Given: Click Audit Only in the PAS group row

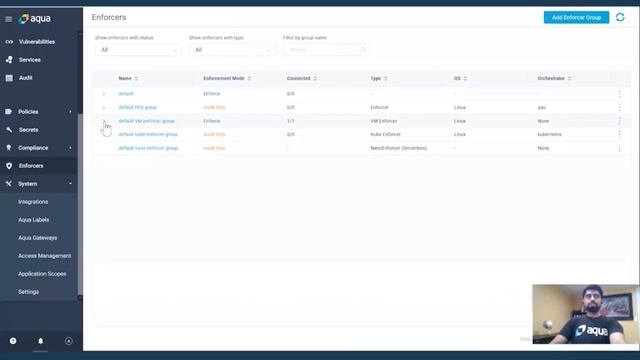Looking at the screenshot, I should click(214, 107).
